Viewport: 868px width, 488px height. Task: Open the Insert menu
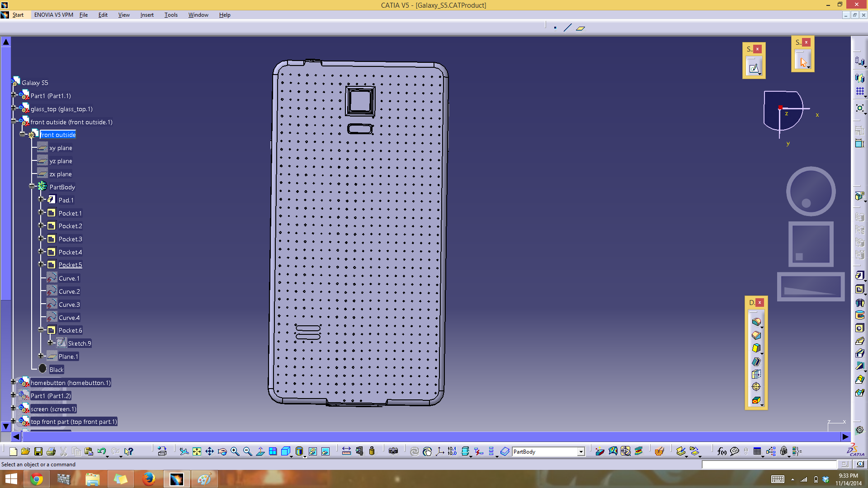pyautogui.click(x=147, y=15)
